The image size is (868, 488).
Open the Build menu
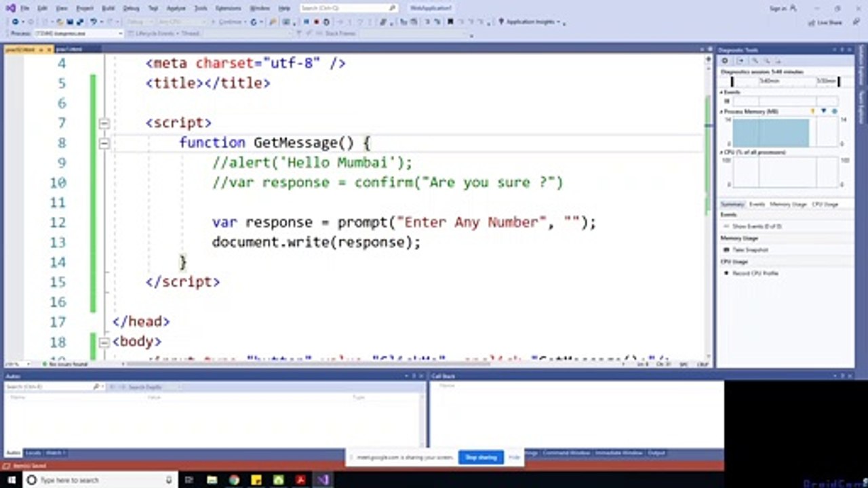pos(108,8)
